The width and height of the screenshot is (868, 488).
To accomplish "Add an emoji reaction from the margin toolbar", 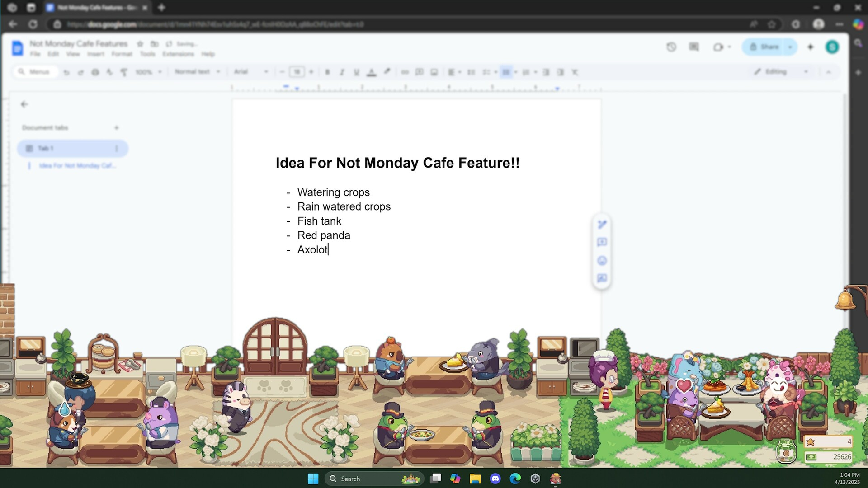I will click(601, 261).
